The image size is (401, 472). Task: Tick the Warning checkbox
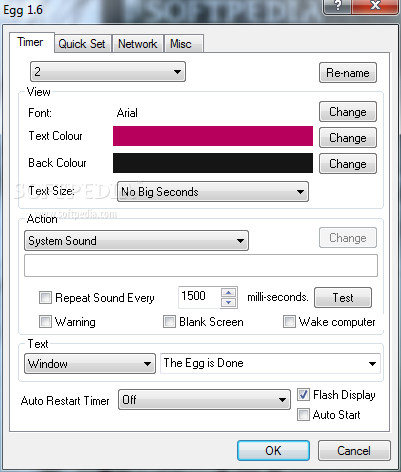point(45,322)
